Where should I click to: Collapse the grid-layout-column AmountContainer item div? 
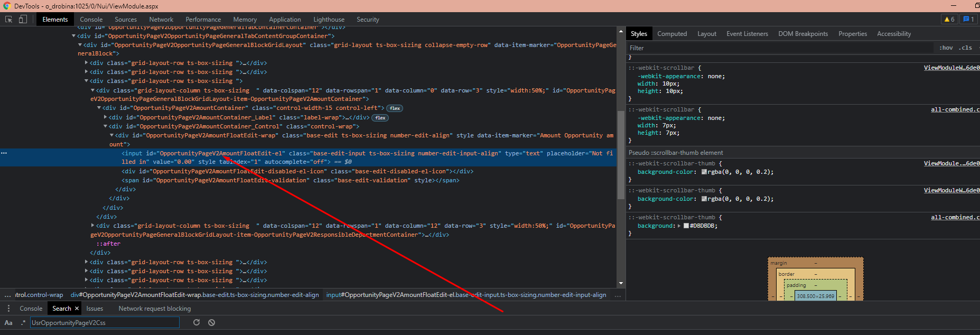93,90
